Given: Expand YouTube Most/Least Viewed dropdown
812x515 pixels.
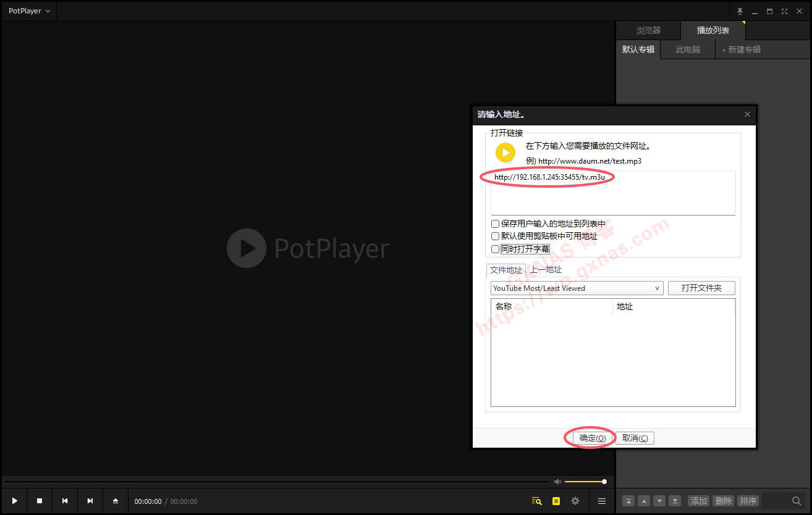Looking at the screenshot, I should 657,288.
